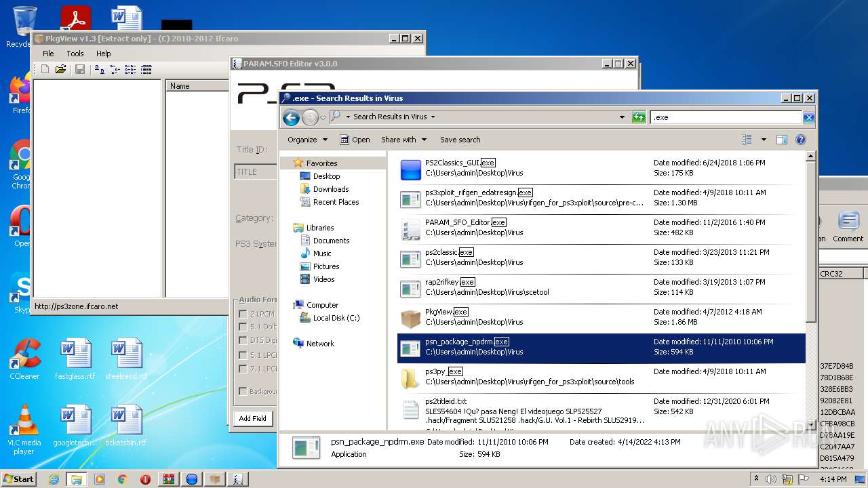868x488 pixels.
Task: Open Downloads in Favorites
Action: (331, 189)
